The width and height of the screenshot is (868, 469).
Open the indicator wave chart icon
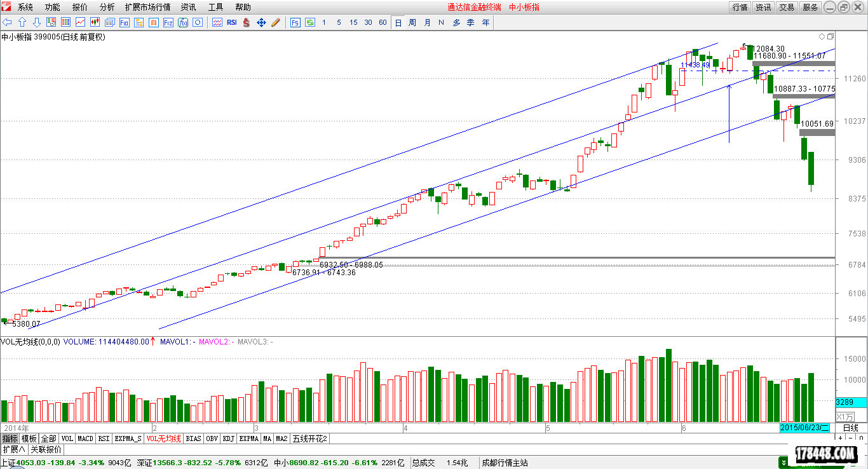point(217,22)
